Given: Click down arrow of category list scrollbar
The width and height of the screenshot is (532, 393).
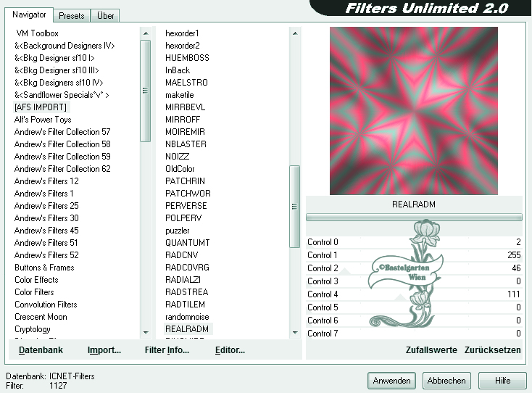Looking at the screenshot, I should point(146,333).
